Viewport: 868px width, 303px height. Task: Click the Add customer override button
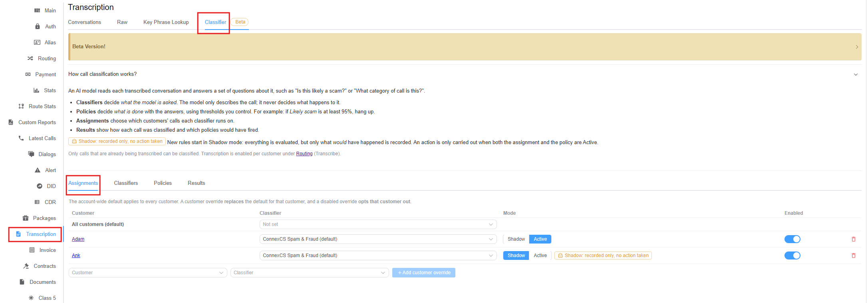click(x=424, y=273)
